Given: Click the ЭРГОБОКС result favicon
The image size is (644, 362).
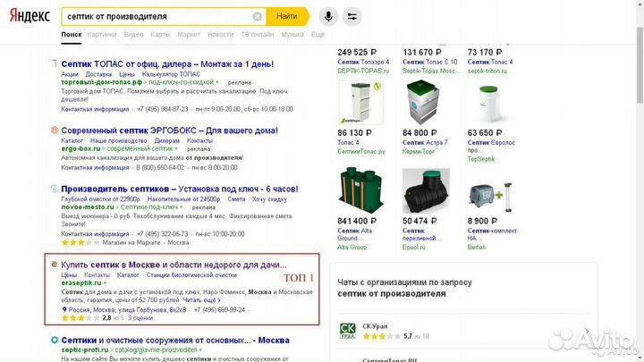Looking at the screenshot, I should 55,130.
